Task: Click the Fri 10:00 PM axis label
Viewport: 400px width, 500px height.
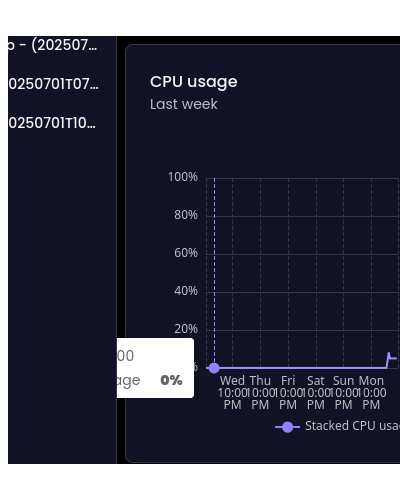Action: 288,392
